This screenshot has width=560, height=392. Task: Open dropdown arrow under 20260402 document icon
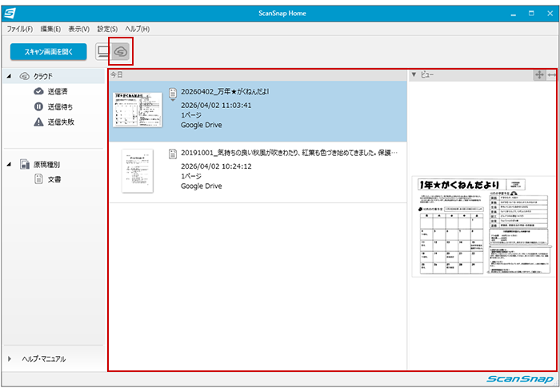[x=173, y=100]
